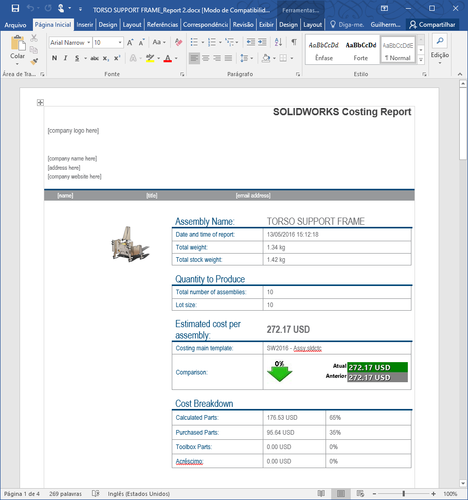Toggle strikethrough abc button
The image size is (468, 500).
tap(95, 58)
